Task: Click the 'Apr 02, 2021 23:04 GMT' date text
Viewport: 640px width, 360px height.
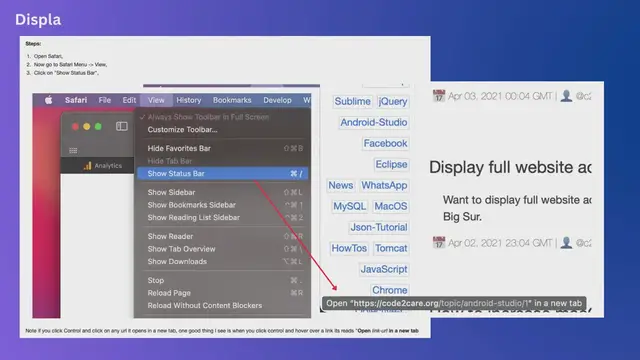Action: (500, 243)
